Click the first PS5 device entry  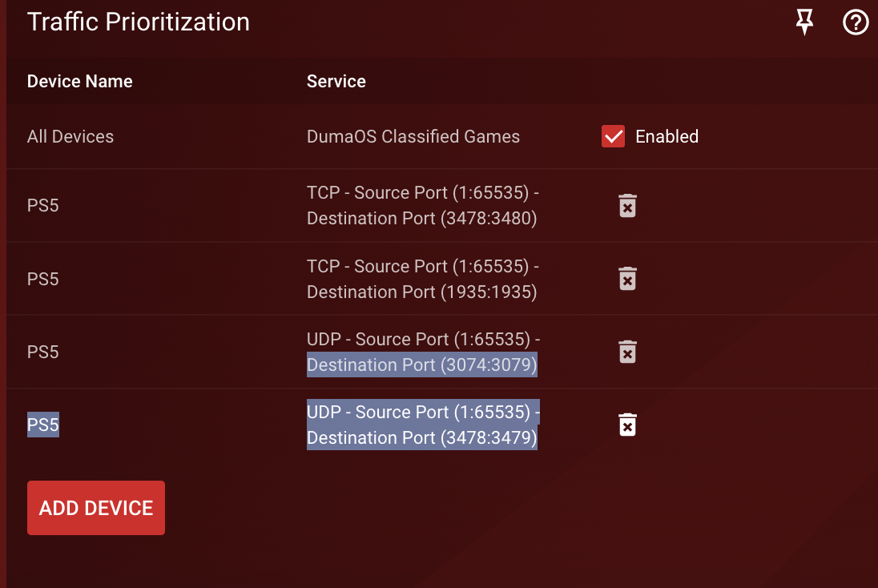(x=42, y=205)
